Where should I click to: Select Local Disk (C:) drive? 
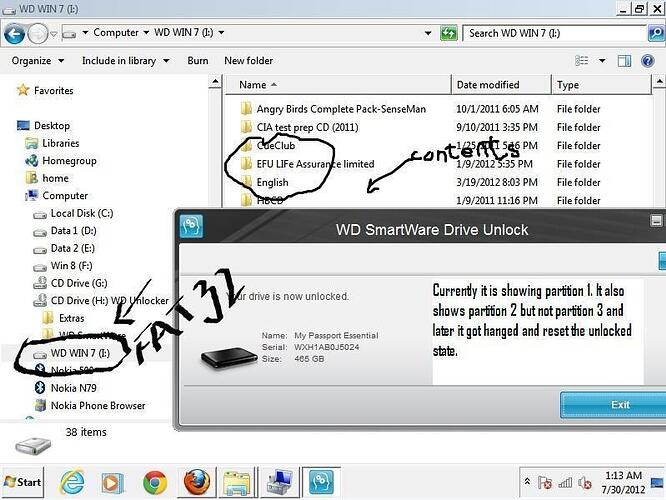coord(73,213)
